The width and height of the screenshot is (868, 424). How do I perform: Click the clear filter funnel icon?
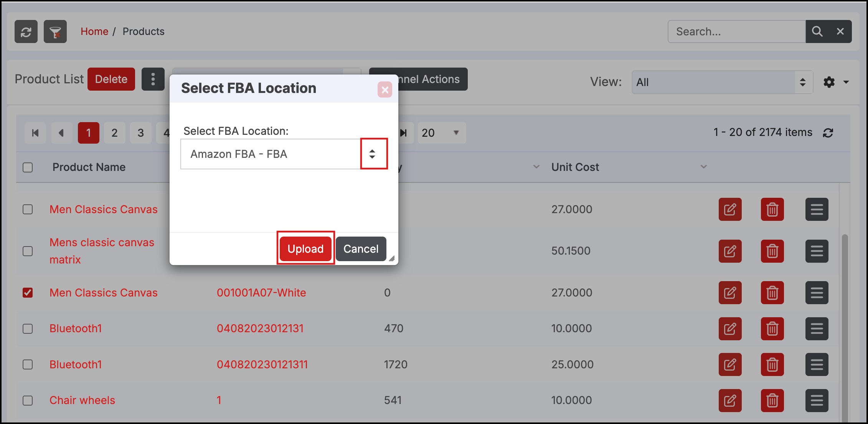(55, 31)
